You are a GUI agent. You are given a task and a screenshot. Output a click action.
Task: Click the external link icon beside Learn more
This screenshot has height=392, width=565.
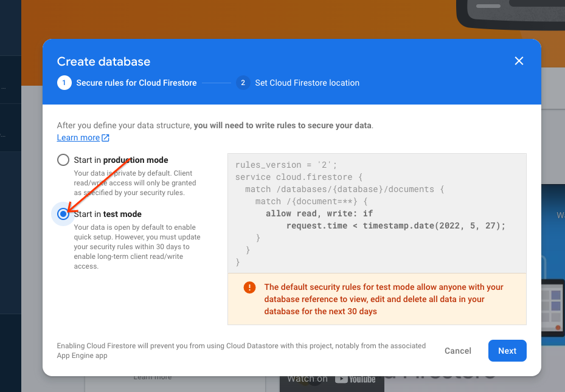[x=106, y=138]
